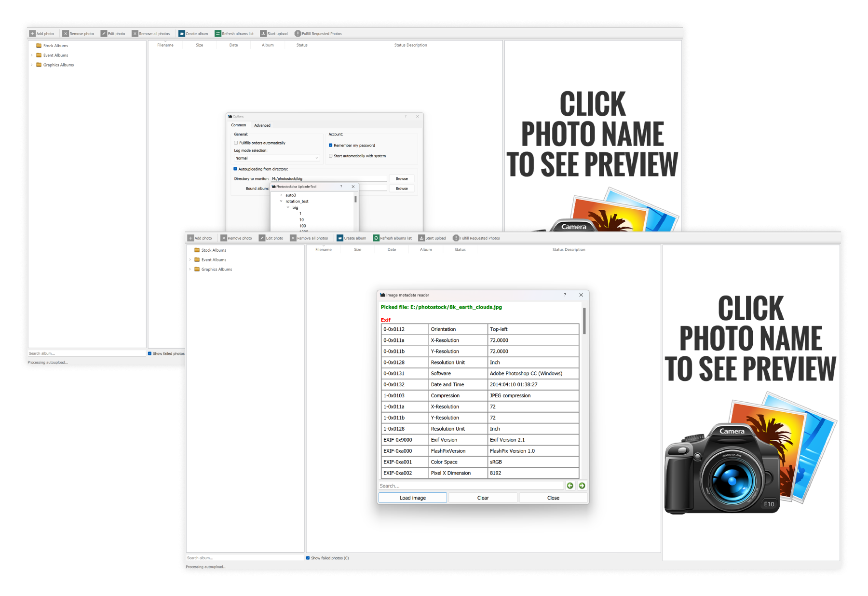Sort by Status column in the front window

pyautogui.click(x=460, y=250)
